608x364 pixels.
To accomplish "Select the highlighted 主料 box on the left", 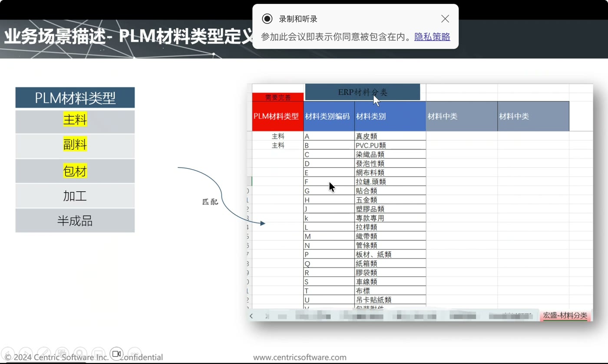I will (x=75, y=122).
